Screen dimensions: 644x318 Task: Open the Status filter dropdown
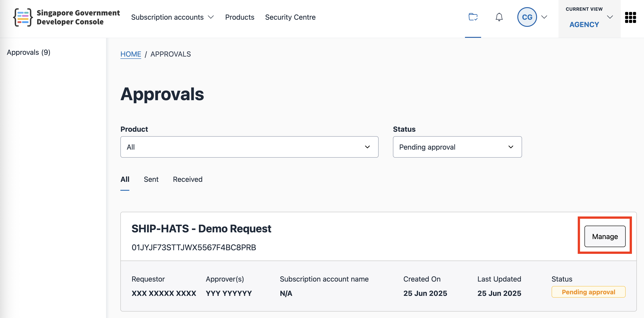[x=457, y=147]
